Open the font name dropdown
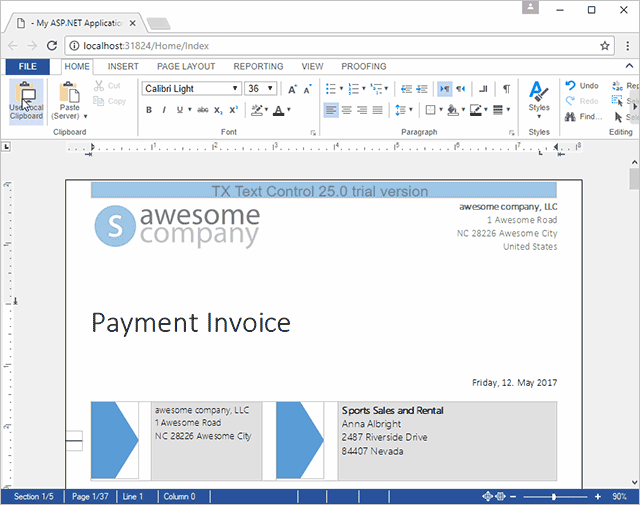 point(235,89)
